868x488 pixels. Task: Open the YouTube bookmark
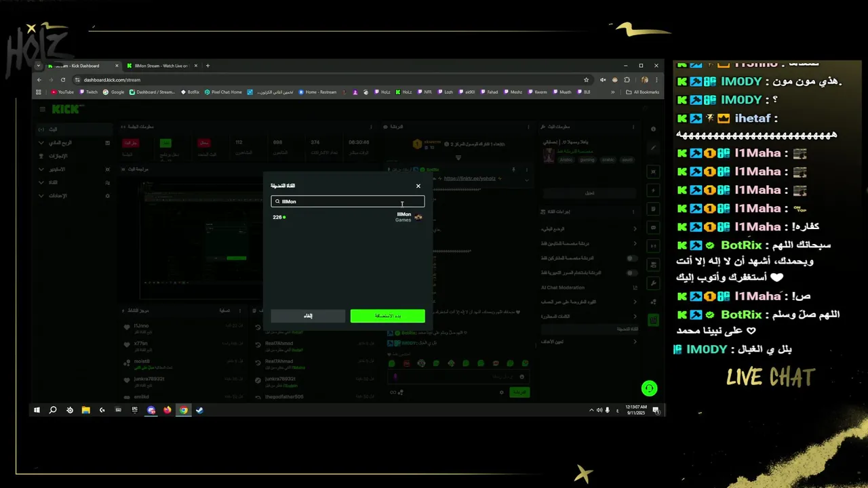tap(62, 92)
